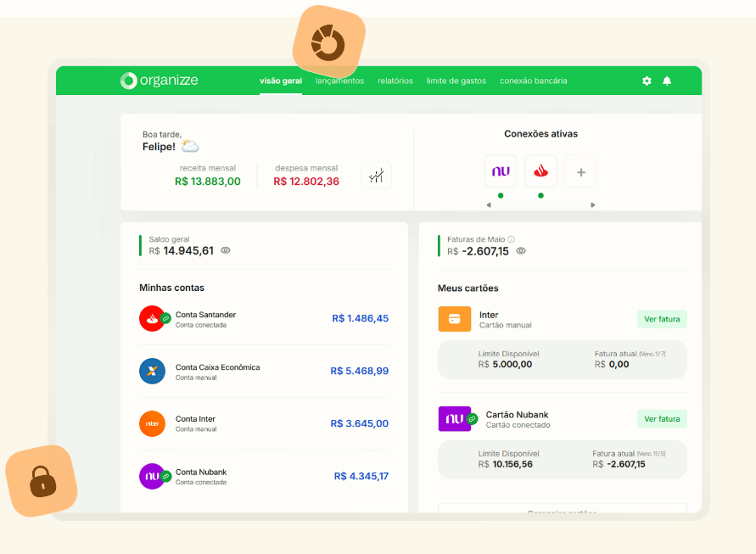Add a new bank connection with plus

581,171
